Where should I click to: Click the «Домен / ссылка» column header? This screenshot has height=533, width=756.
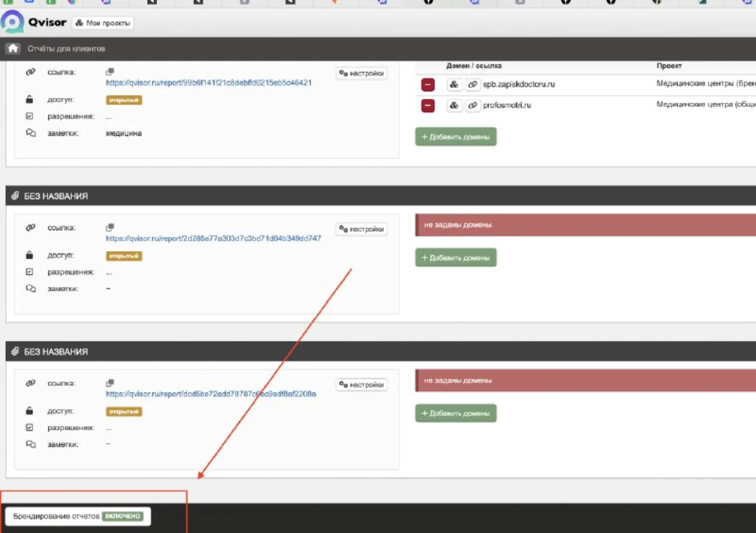pos(474,66)
